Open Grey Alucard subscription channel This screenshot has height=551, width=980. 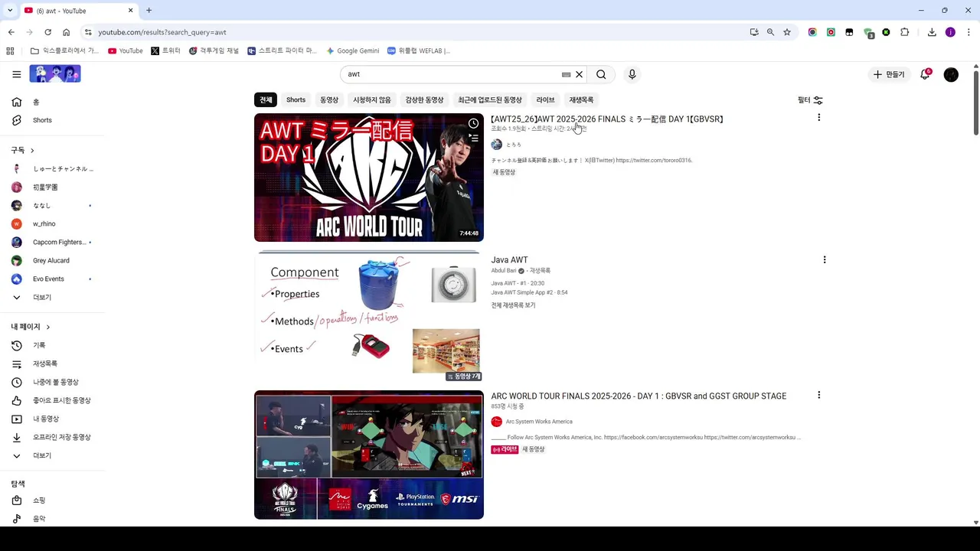coord(52,260)
